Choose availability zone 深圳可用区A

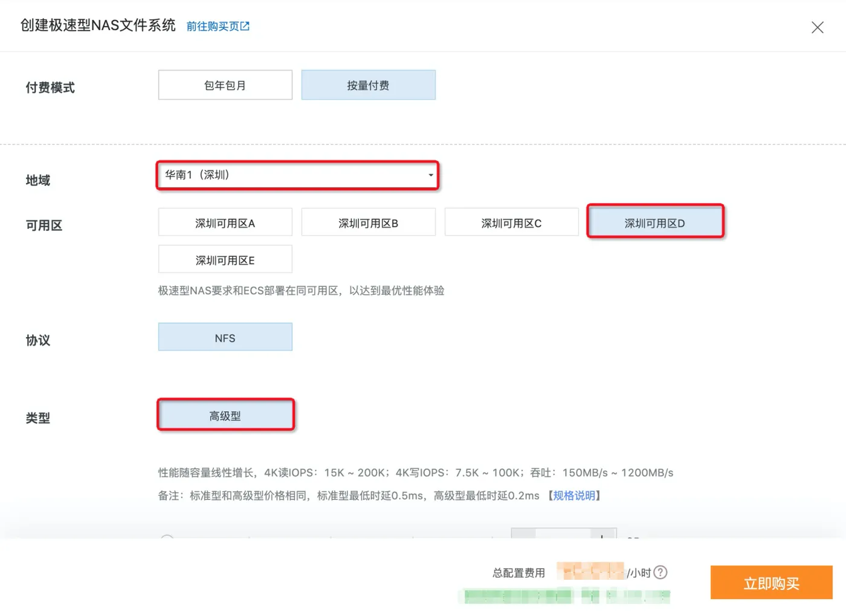click(x=225, y=223)
